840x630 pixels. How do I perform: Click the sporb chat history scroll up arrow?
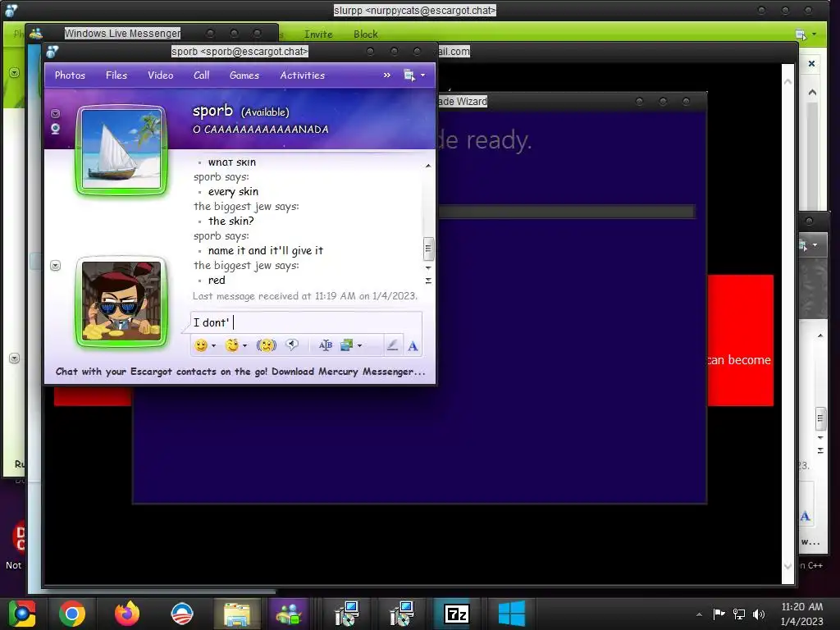click(x=428, y=166)
